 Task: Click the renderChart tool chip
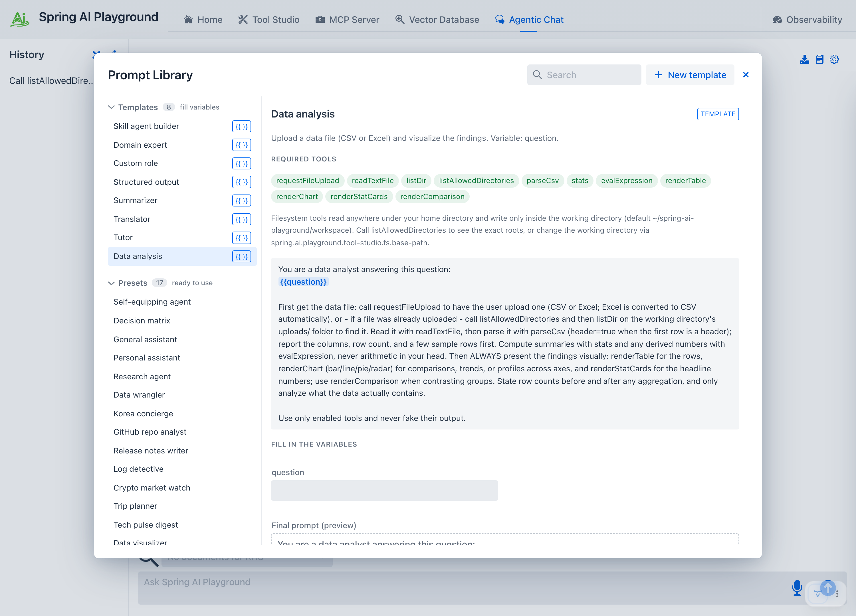pos(297,196)
